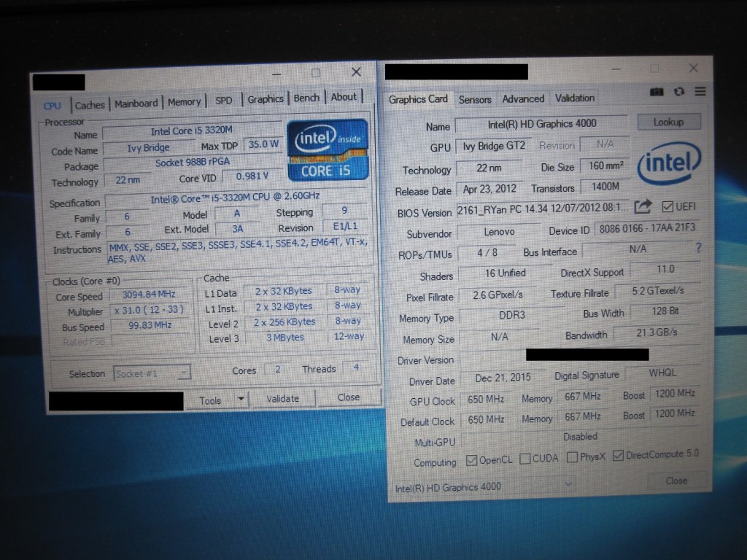Click the BIOS Version field
747x560 pixels.
(542, 209)
